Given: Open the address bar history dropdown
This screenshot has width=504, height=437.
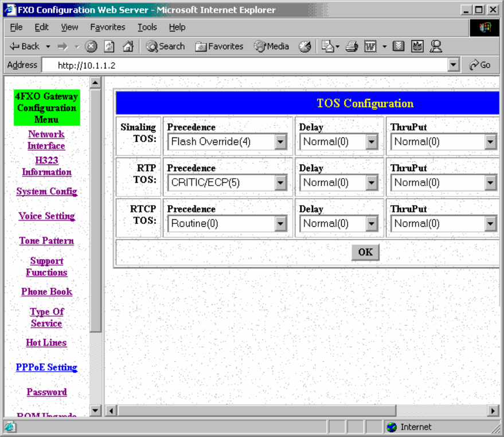Looking at the screenshot, I should [x=454, y=65].
